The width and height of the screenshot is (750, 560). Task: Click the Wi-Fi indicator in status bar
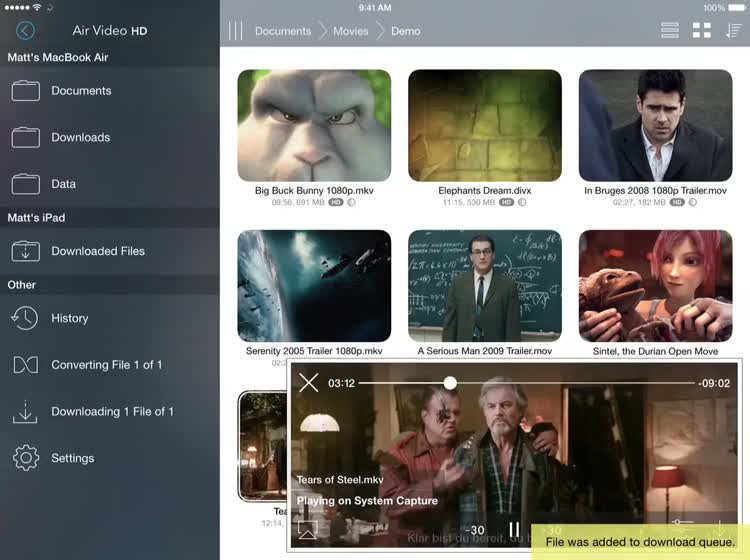[37, 7]
